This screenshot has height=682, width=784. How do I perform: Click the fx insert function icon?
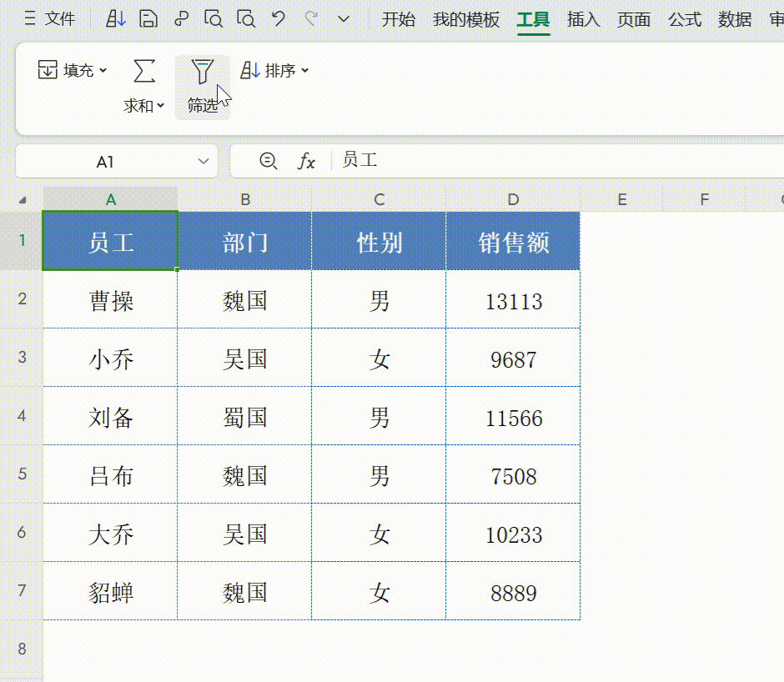click(x=306, y=161)
